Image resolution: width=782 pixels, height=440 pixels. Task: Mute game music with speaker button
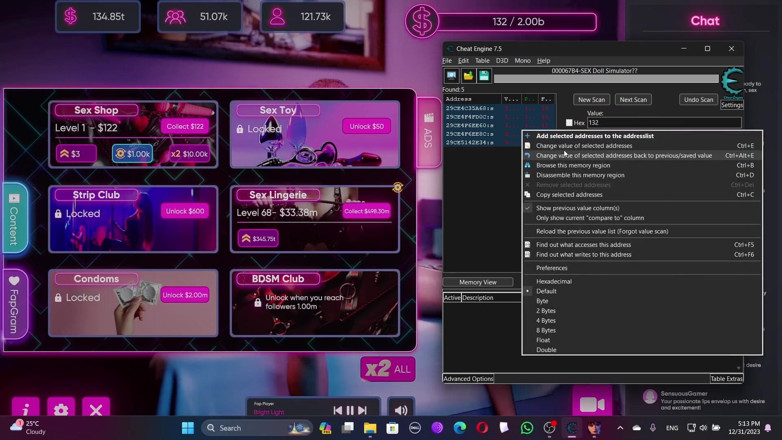(x=401, y=410)
